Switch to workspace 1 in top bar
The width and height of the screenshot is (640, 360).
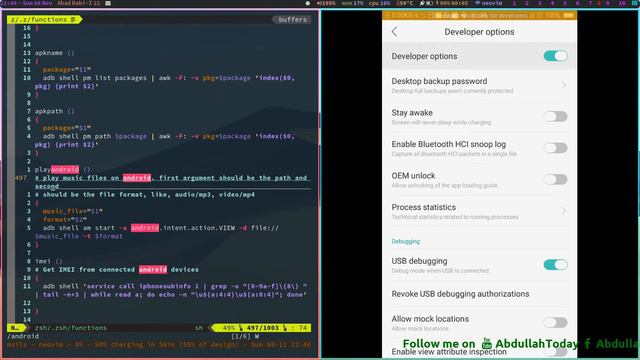514,3
